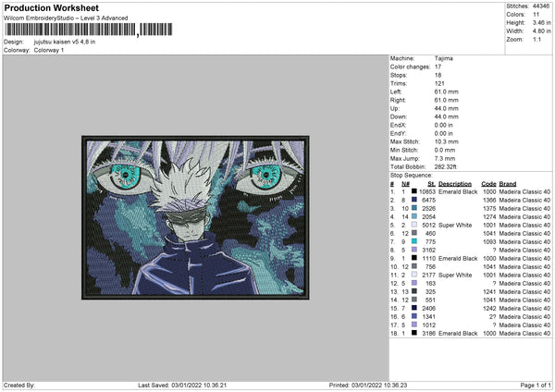
Task: Click 'Wilcom EmbroideryStudio – Level 3 Advanced' text
Action: click(66, 18)
